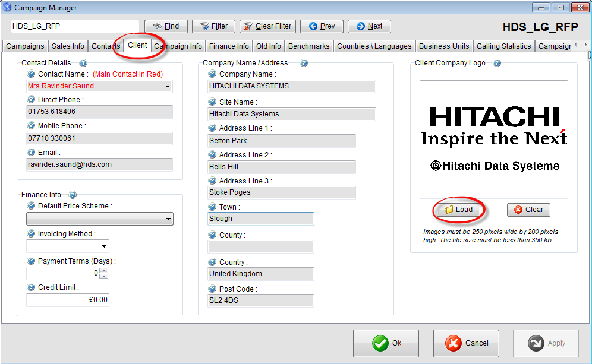Click the Clear Filter button
The width and height of the screenshot is (592, 364).
267,26
